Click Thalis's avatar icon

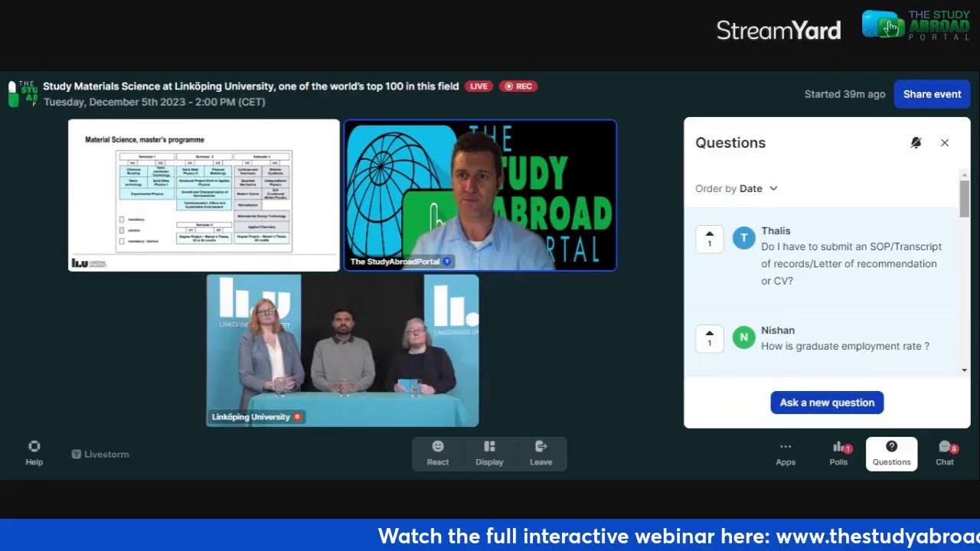click(x=743, y=238)
